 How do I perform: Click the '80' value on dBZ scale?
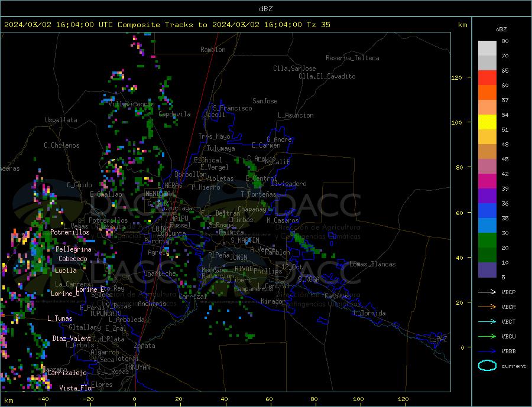coord(505,41)
